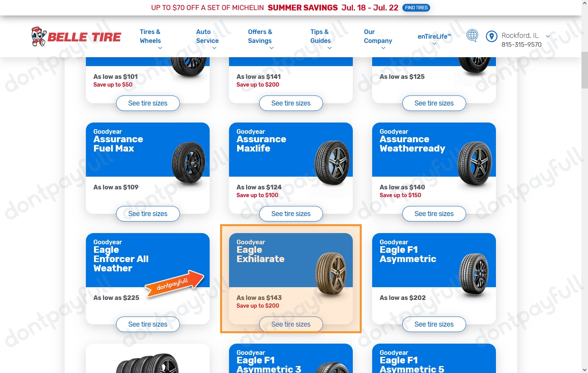This screenshot has height=373, width=588.
Task: Expand the Tires & Wheels menu
Action: [x=150, y=40]
